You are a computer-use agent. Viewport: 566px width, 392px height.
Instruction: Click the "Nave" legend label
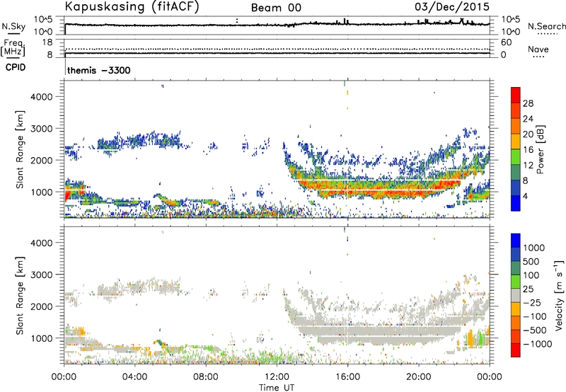click(538, 49)
